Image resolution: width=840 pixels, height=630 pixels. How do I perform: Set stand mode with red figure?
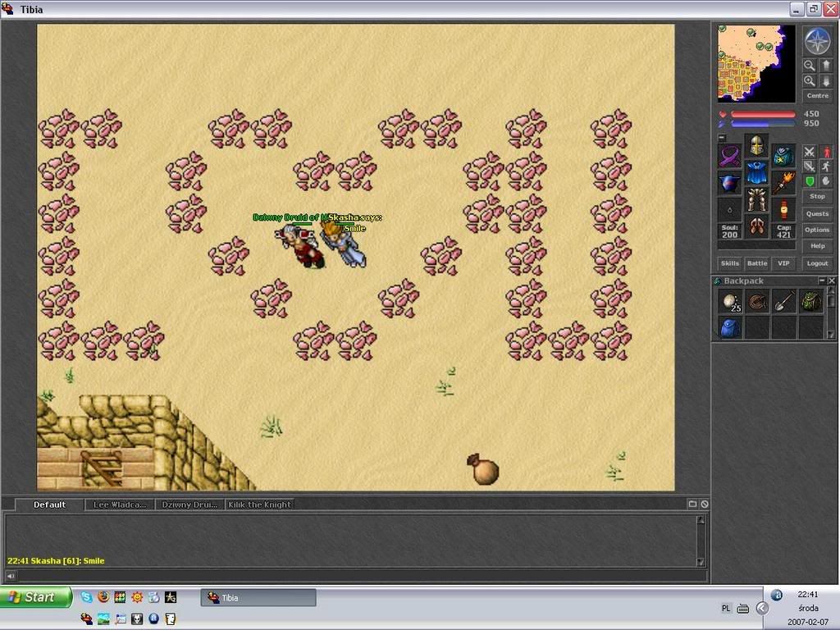pyautogui.click(x=826, y=152)
